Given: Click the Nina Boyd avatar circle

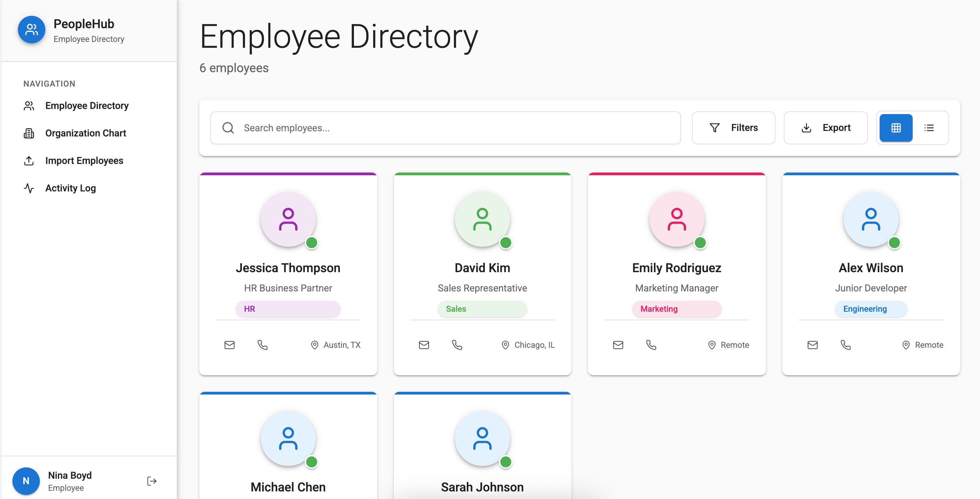Looking at the screenshot, I should pyautogui.click(x=26, y=481).
